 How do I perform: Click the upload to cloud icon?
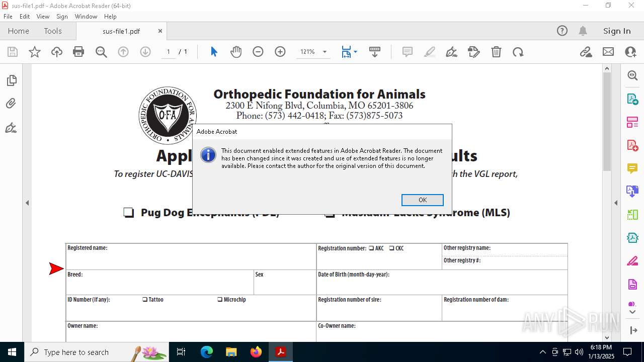coord(57,52)
